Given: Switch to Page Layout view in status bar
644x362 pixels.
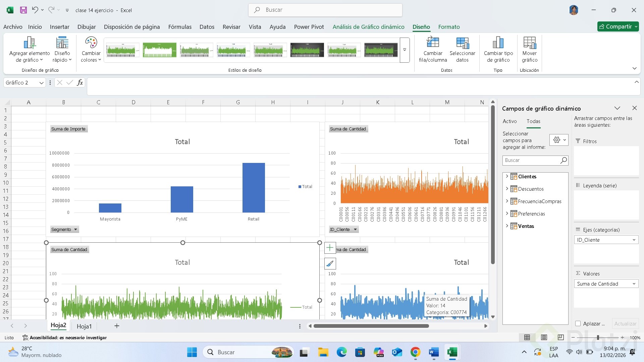Looking at the screenshot, I should [544, 338].
